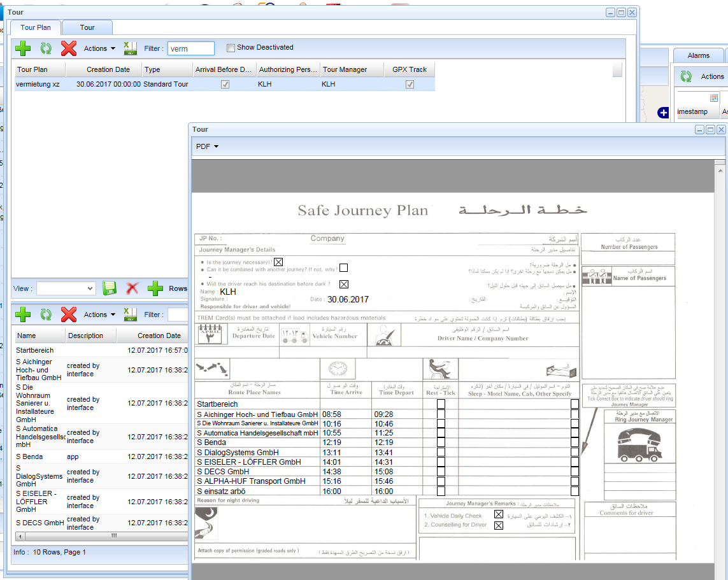
Task: Open the PDF export dropdown
Action: point(205,146)
